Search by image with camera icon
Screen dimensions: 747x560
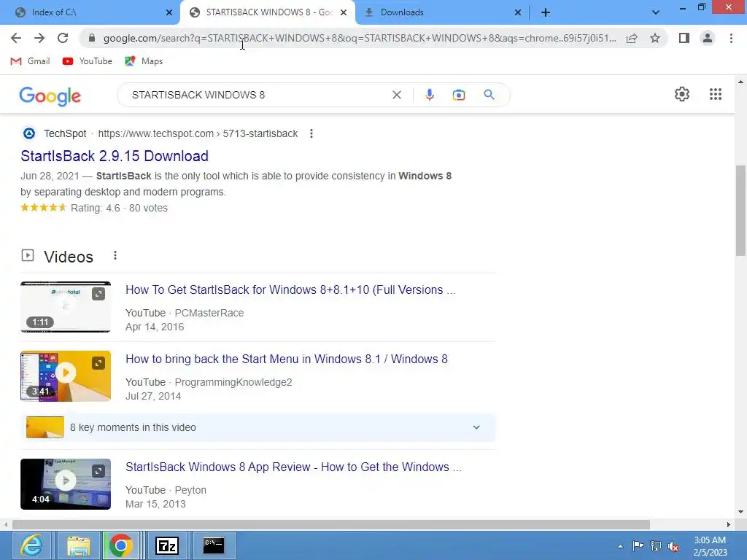[x=458, y=95]
